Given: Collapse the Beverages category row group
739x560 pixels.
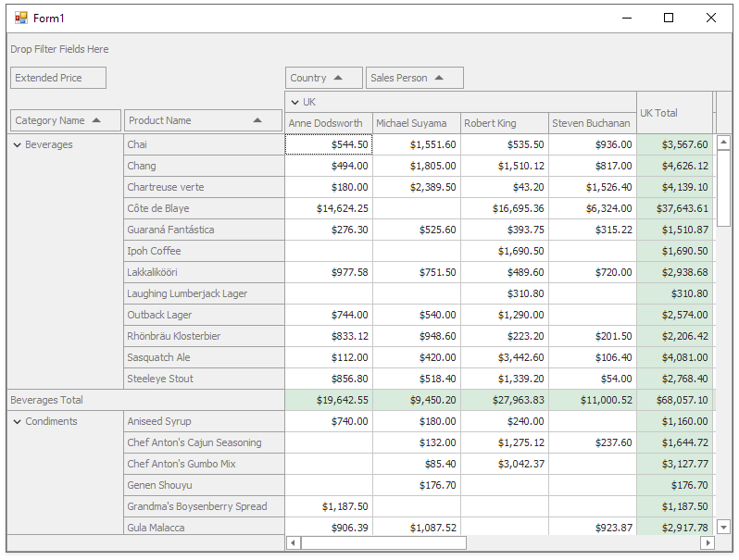Looking at the screenshot, I should 18,145.
